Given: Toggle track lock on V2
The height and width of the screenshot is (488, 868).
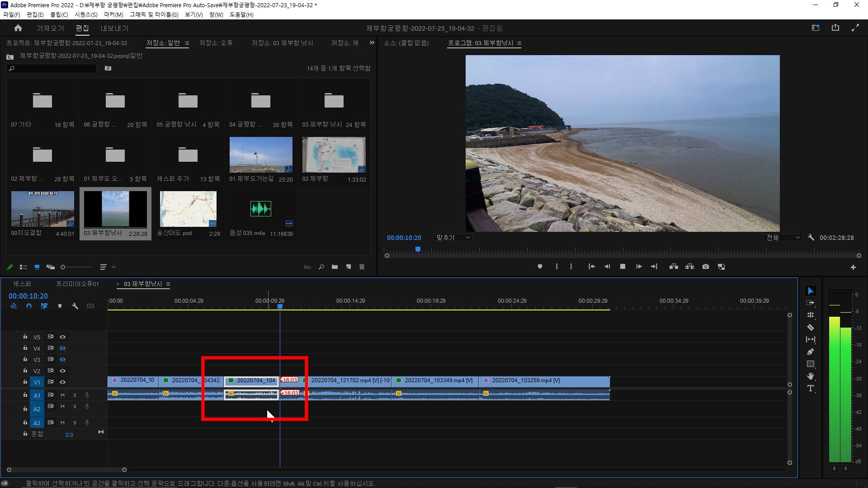Looking at the screenshot, I should pos(25,371).
